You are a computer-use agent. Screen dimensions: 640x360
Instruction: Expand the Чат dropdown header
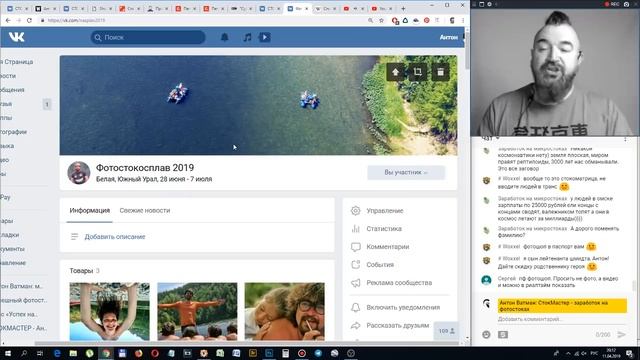(490, 139)
